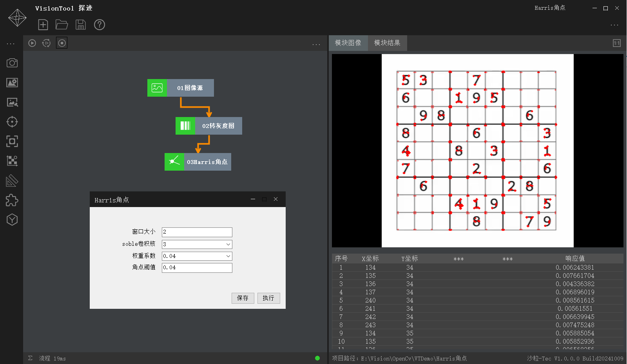Click the 项目路径 text in status bar
This screenshot has width=627, height=364.
pos(399,359)
